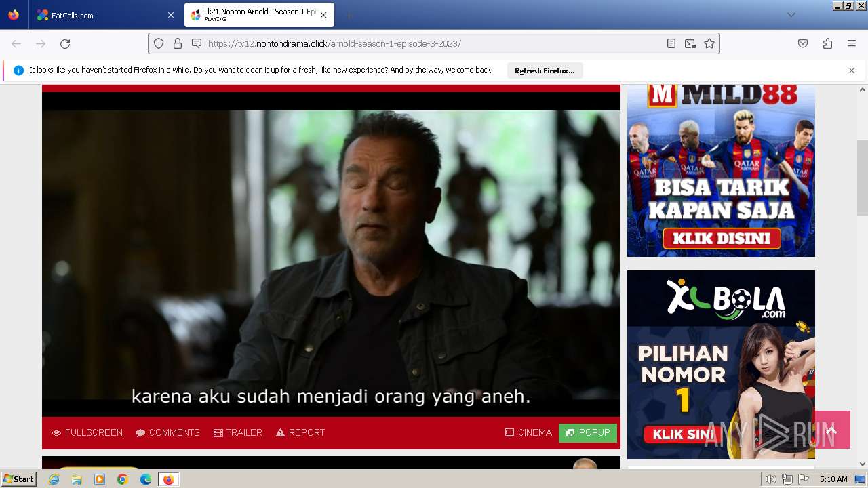Open the MILD88 advertisement banner
The width and height of the screenshot is (868, 488).
(721, 170)
